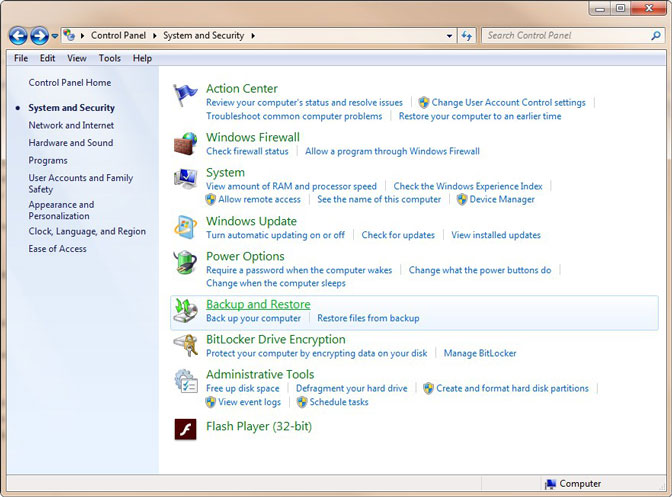This screenshot has height=497, width=672.
Task: Click the Backup and Restore drive icon
Action: click(185, 311)
